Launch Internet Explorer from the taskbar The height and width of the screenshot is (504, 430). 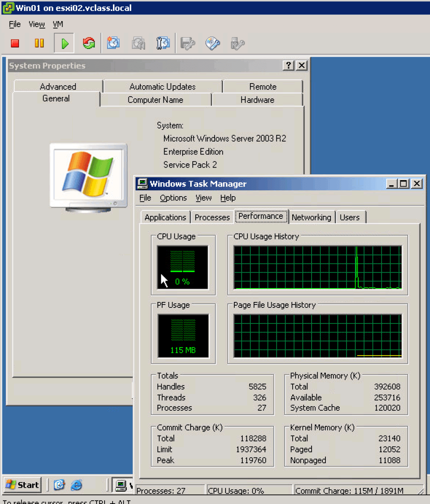[76, 485]
